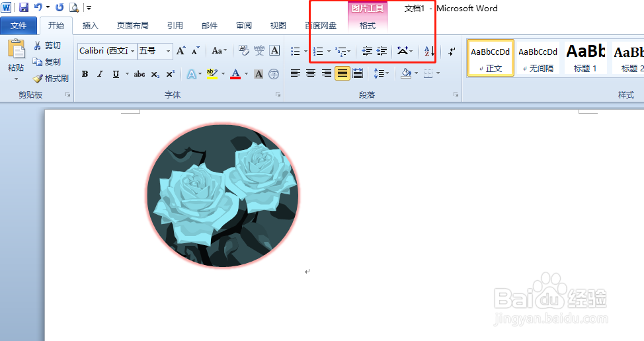Center align the paragraph
The image size is (644, 341).
tap(311, 73)
